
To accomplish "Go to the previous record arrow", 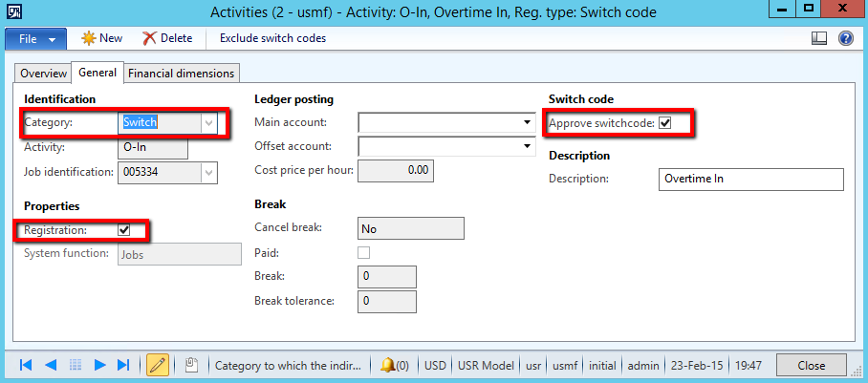I will (51, 365).
